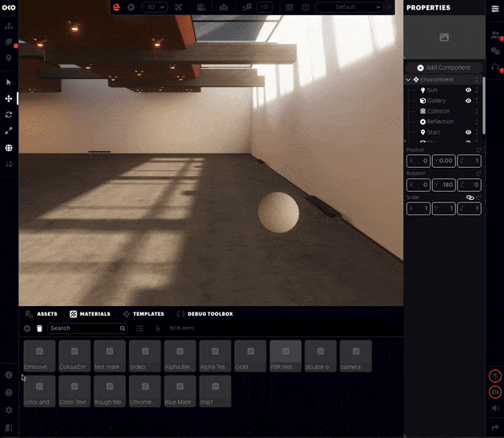This screenshot has height=438, width=504.
Task: Click the Add Component button
Action: click(443, 68)
